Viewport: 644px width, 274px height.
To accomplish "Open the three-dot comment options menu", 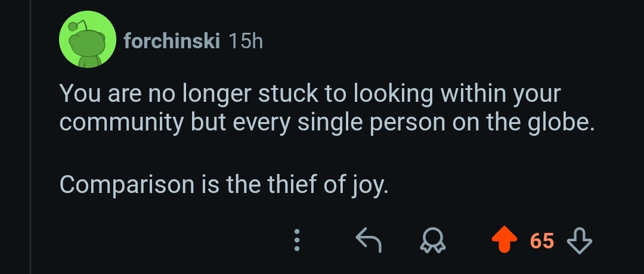I will pos(297,240).
